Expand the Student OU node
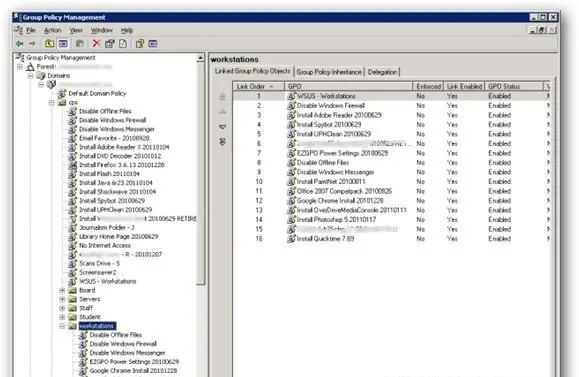Image resolution: width=579 pixels, height=377 pixels. [62, 317]
